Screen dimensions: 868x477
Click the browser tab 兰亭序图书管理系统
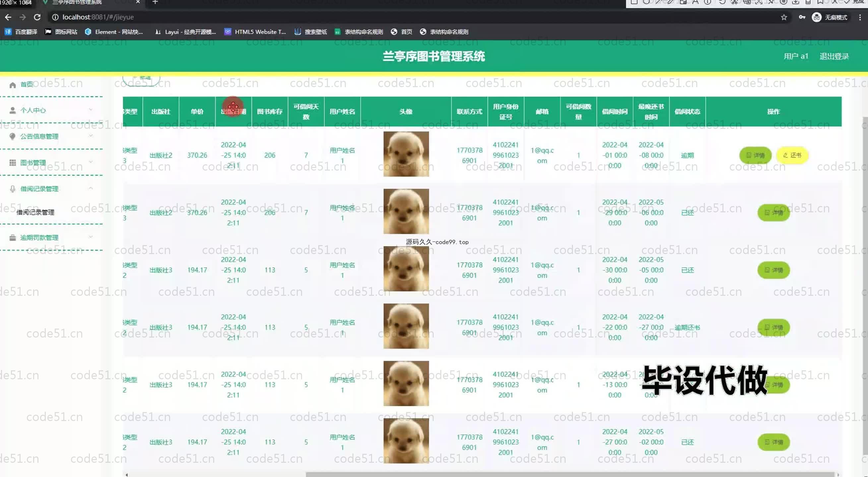tap(90, 2)
